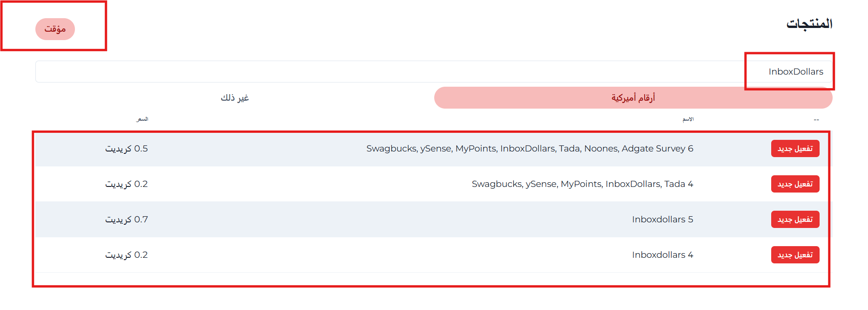Click the 0.5 كريديت price cell

[127, 149]
